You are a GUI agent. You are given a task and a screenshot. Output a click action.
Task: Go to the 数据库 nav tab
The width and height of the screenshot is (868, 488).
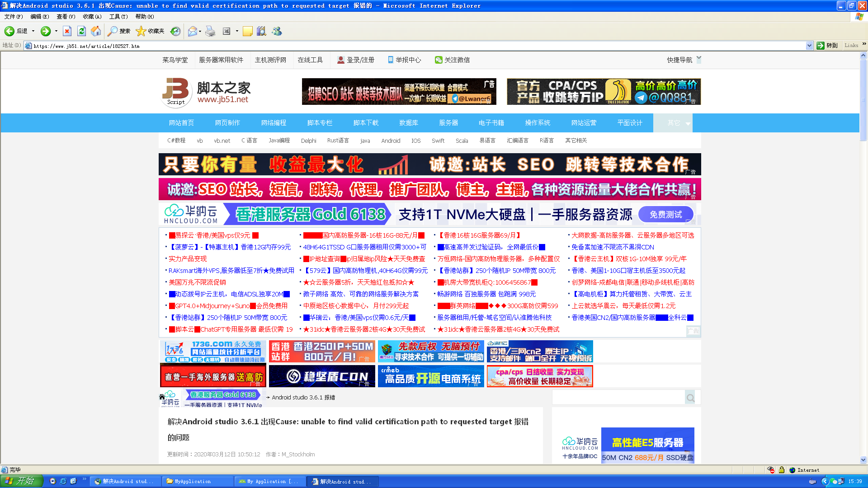click(x=409, y=123)
